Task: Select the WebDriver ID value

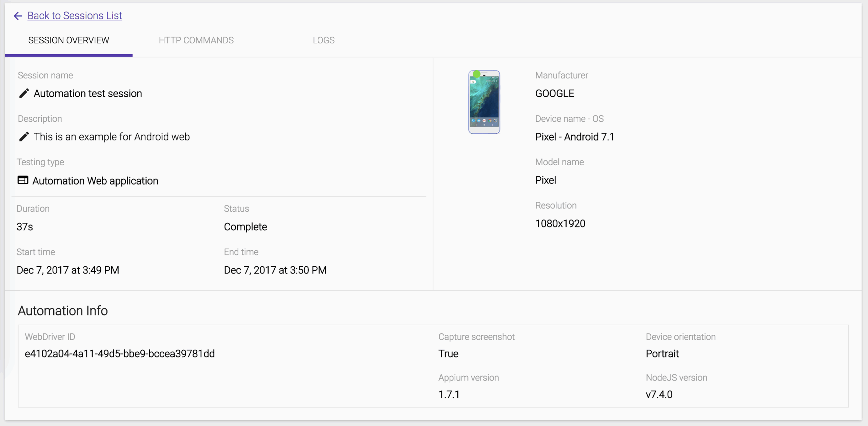Action: coord(120,354)
